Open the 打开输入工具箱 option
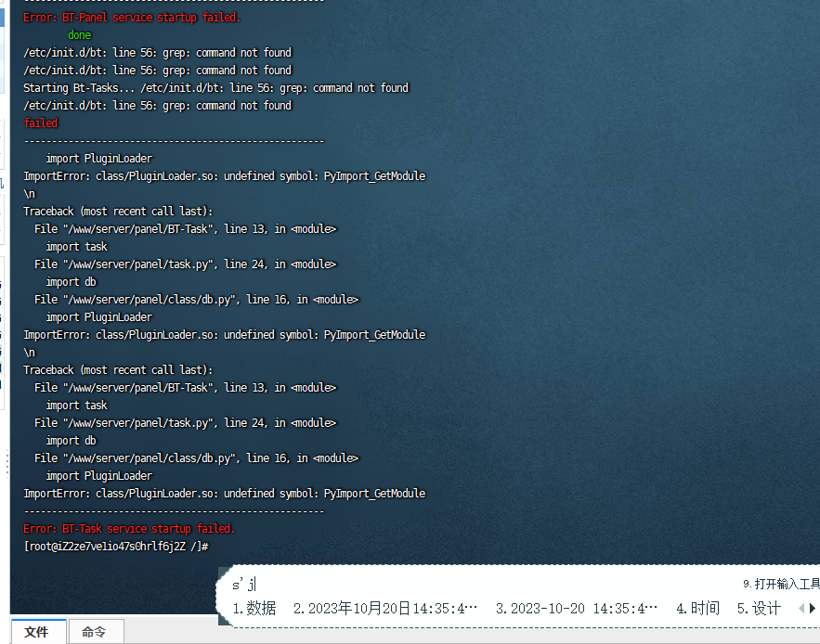The image size is (820, 644). [x=781, y=585]
